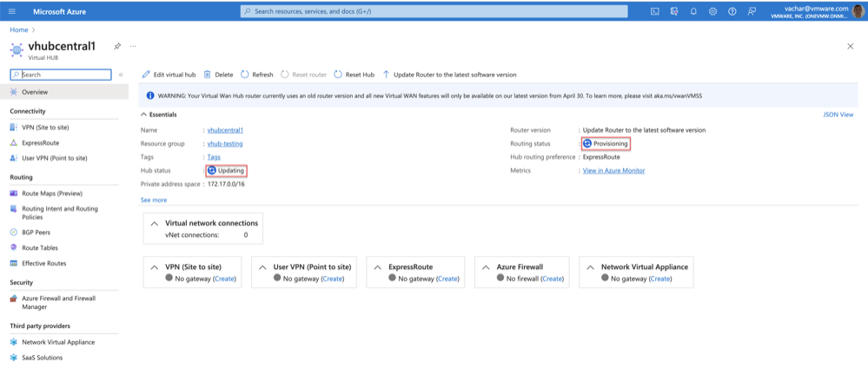Click the directory and subscription filter icon

pos(673,11)
